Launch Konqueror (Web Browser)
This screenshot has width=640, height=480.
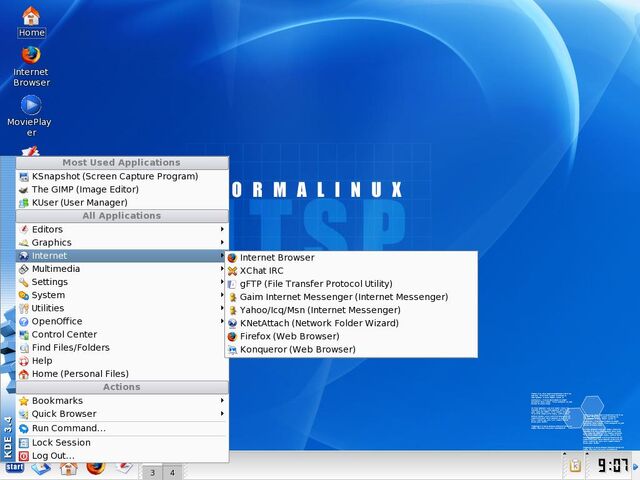(351, 349)
